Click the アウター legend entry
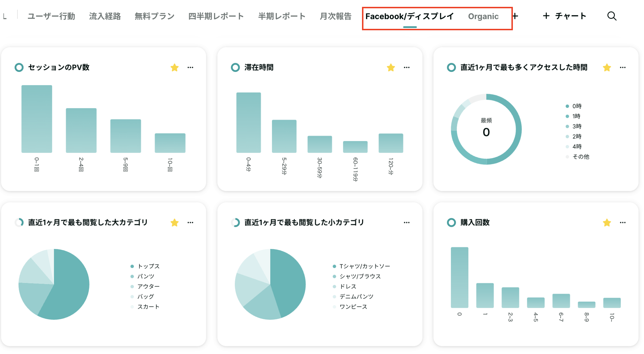 pos(145,286)
